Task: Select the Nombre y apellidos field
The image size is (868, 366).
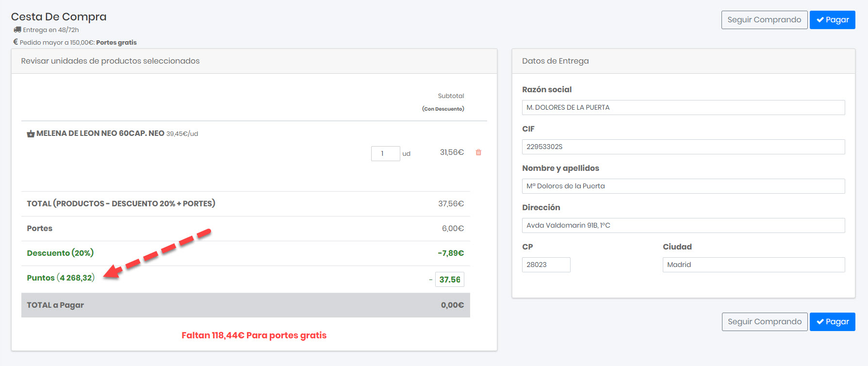Action: click(x=683, y=186)
